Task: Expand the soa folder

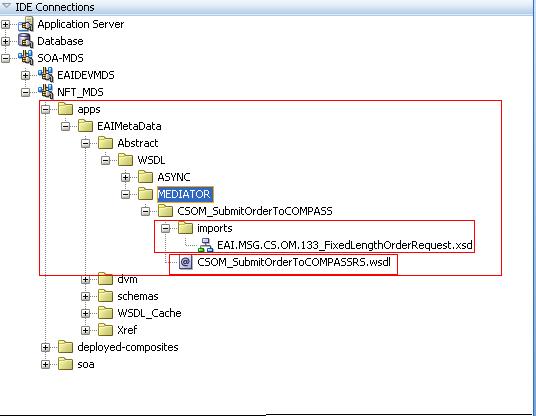Action: point(45,364)
